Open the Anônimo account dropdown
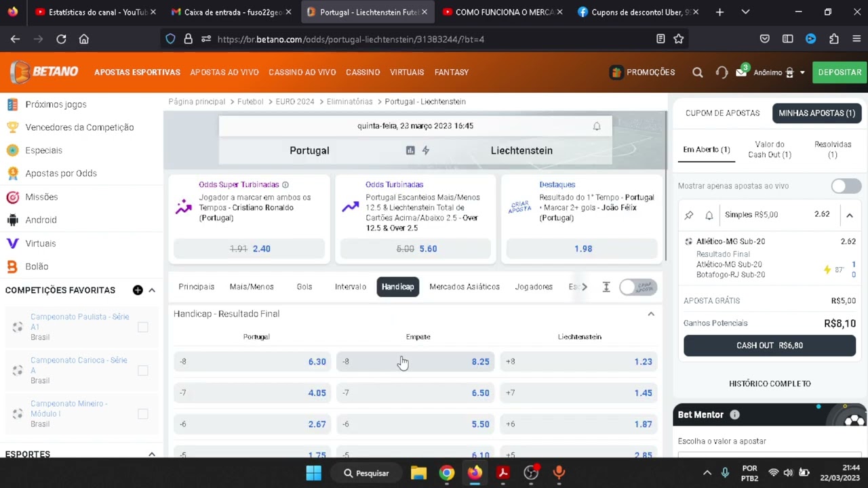Viewport: 868px width, 488px height. coord(778,73)
